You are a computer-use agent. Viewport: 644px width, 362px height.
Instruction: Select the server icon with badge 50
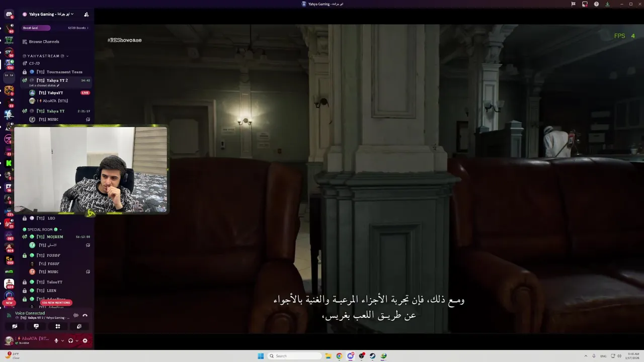tap(9, 28)
